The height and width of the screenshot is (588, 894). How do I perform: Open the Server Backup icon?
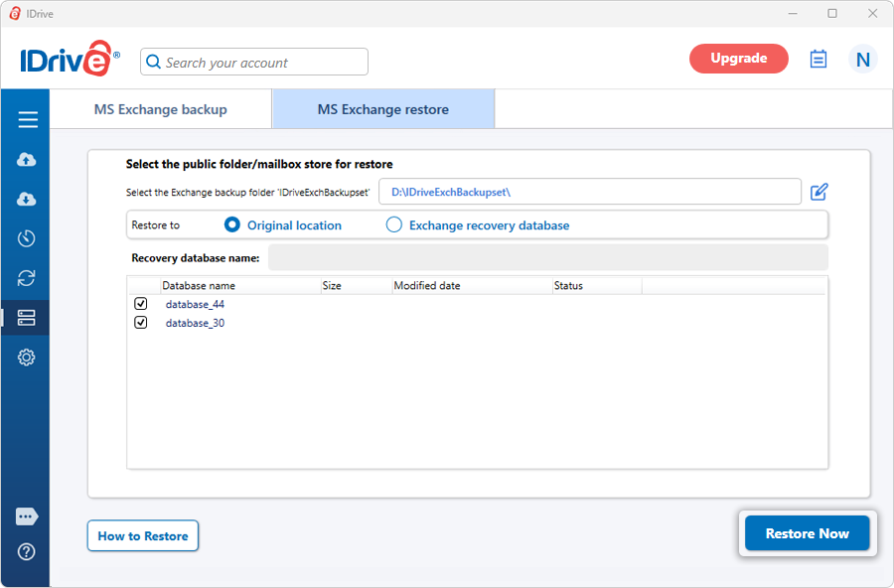(26, 318)
